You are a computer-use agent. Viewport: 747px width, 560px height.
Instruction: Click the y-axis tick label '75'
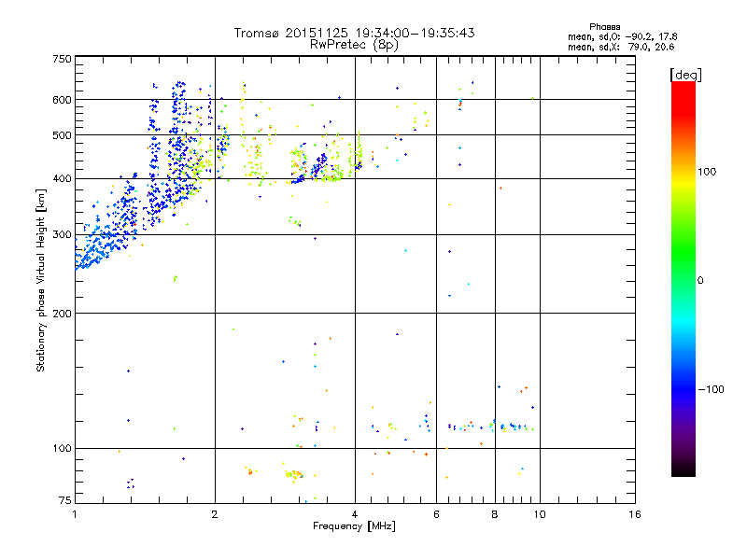pos(65,500)
